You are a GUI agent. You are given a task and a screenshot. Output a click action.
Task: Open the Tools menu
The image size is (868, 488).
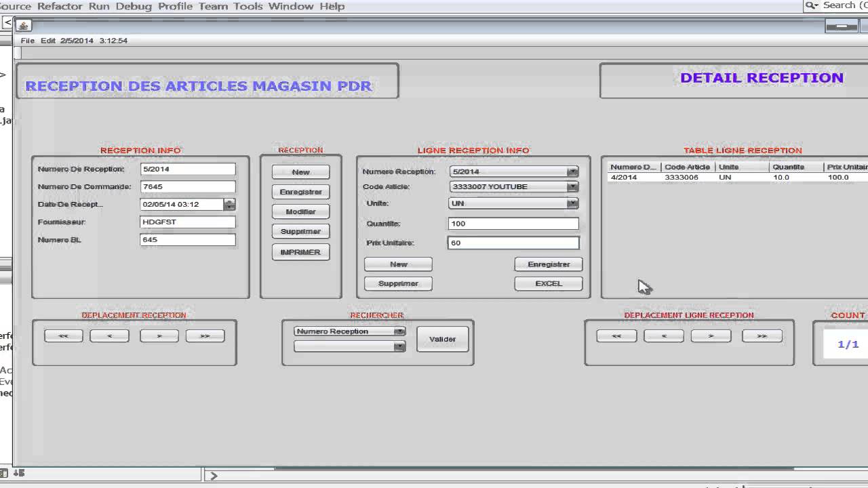[248, 6]
